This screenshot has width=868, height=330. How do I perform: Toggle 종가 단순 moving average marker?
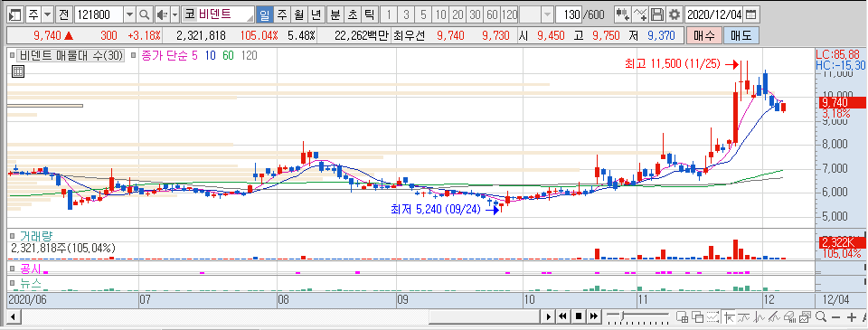click(x=134, y=55)
